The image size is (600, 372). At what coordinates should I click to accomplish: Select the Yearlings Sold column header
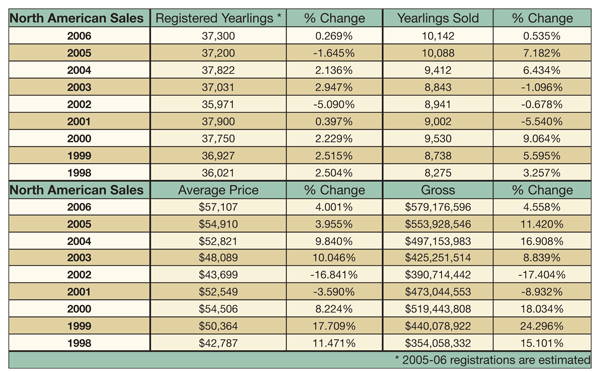[438, 18]
